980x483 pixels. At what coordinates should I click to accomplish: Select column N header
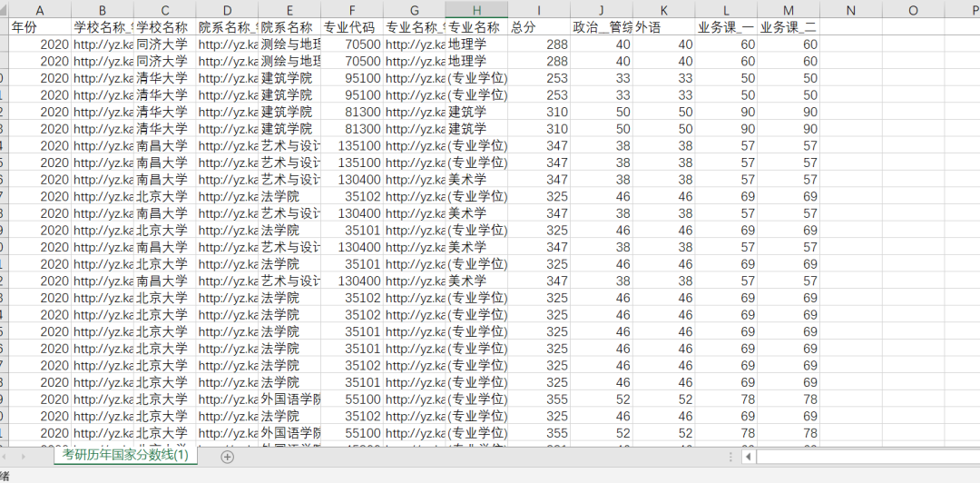click(850, 9)
